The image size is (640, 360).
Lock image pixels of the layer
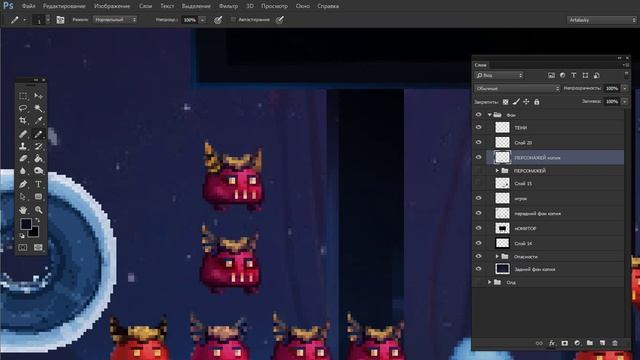point(516,102)
